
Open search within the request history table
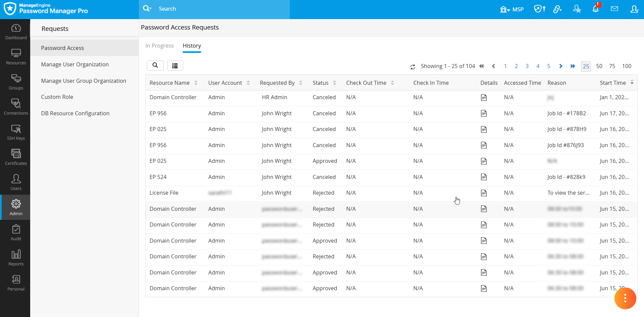(x=155, y=65)
